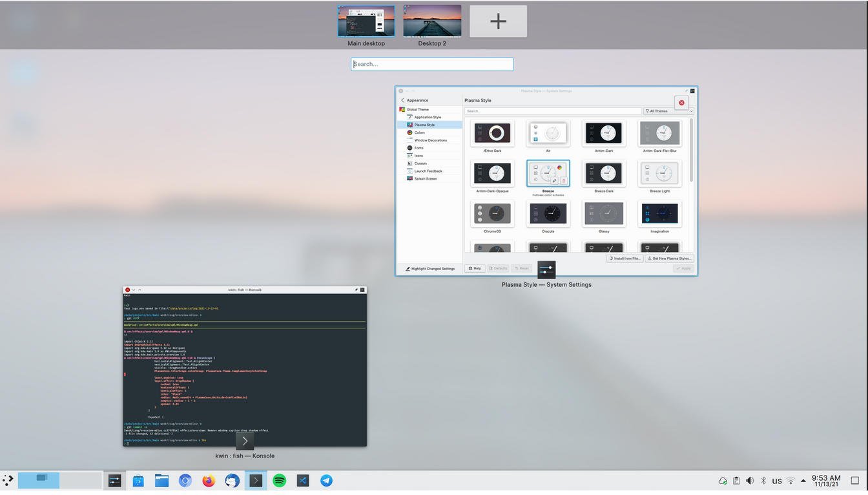This screenshot has width=868, height=495.
Task: Switch to Desktop 2
Action: coord(432,21)
